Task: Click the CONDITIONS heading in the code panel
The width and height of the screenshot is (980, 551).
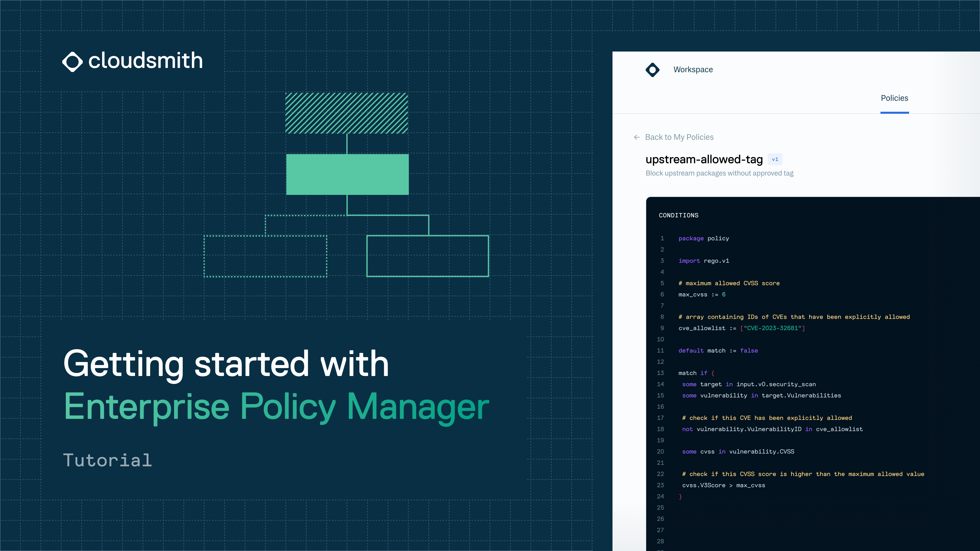Action: 678,215
